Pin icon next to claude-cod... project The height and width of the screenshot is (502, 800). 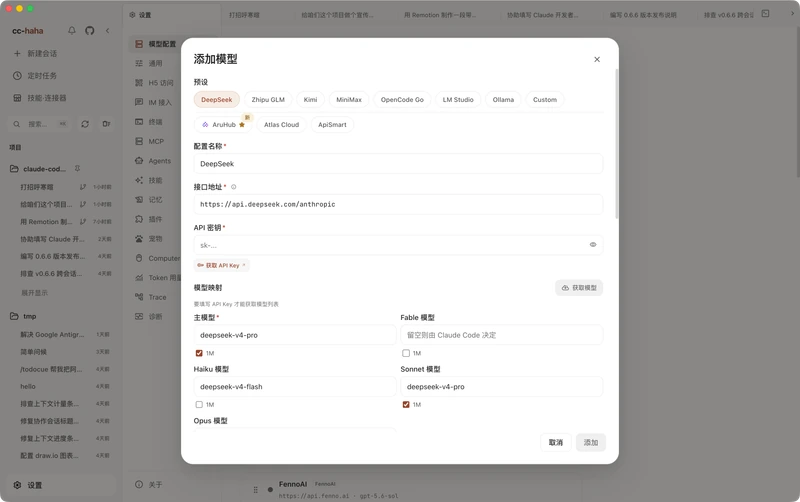pyautogui.click(x=78, y=168)
